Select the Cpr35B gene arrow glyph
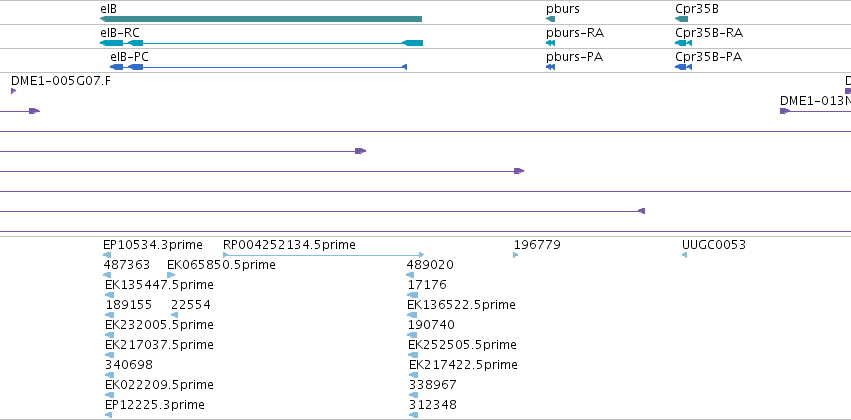Screen dimensions: 851x420 point(681,19)
